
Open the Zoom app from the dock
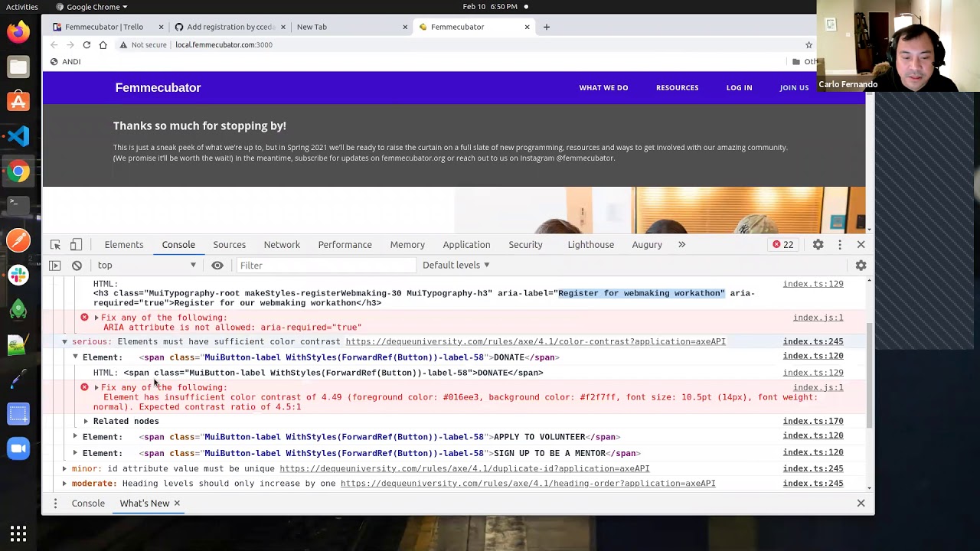[x=18, y=448]
